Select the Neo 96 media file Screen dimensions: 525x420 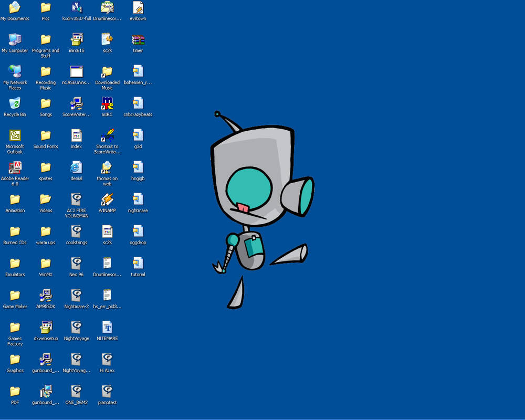[76, 267]
